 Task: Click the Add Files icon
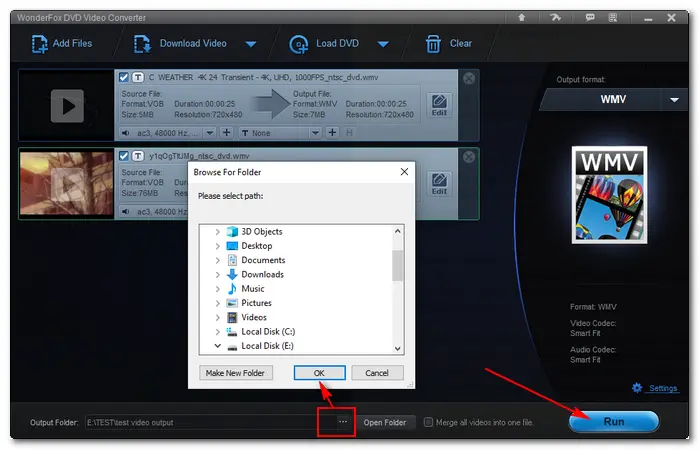(39, 44)
